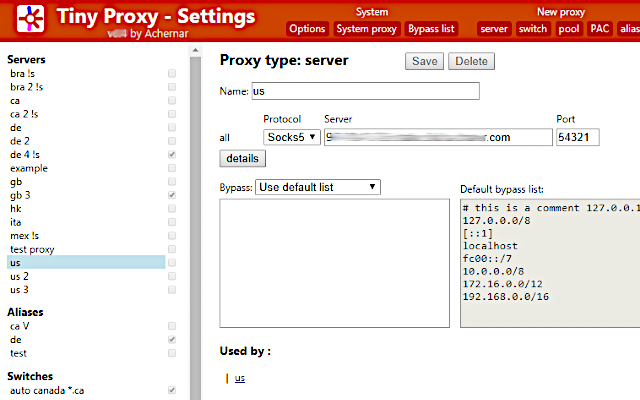Click inside the custom bypass text area

coord(334,263)
